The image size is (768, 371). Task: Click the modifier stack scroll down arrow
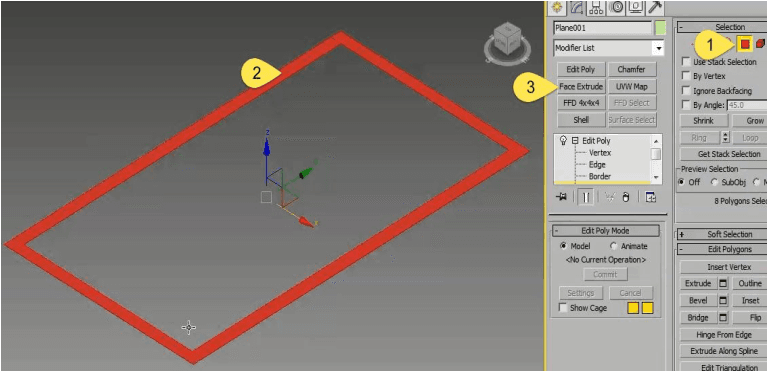pyautogui.click(x=656, y=177)
